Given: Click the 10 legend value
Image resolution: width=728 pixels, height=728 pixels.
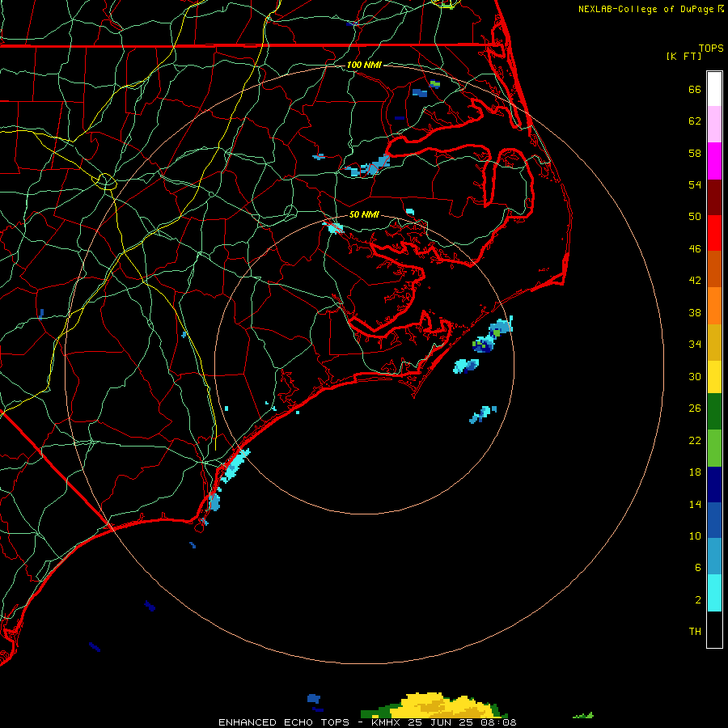Looking at the screenshot, I should click(x=695, y=536).
